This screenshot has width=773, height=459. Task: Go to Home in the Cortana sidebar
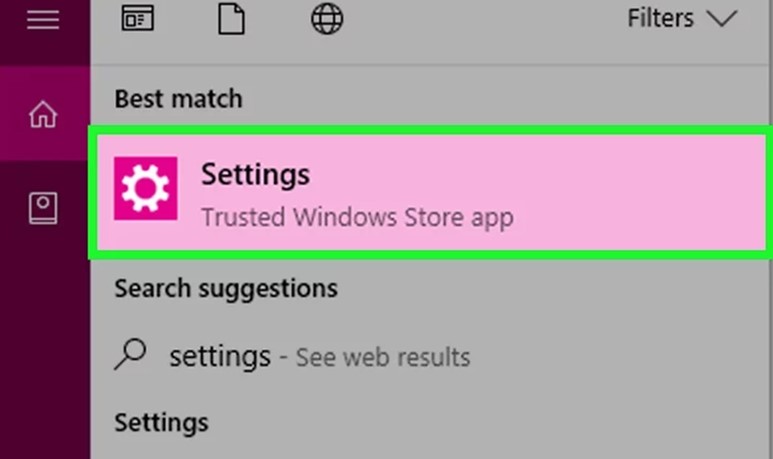(x=43, y=115)
